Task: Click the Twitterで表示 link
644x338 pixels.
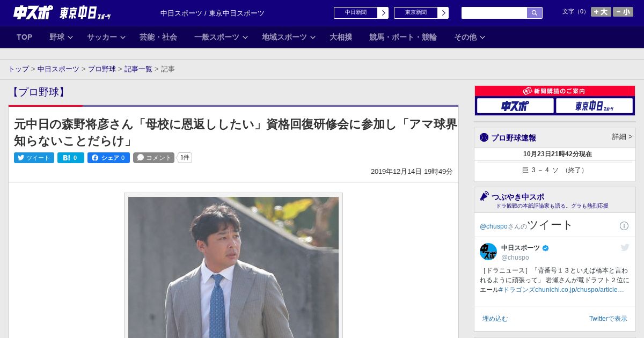Action: 608,319
